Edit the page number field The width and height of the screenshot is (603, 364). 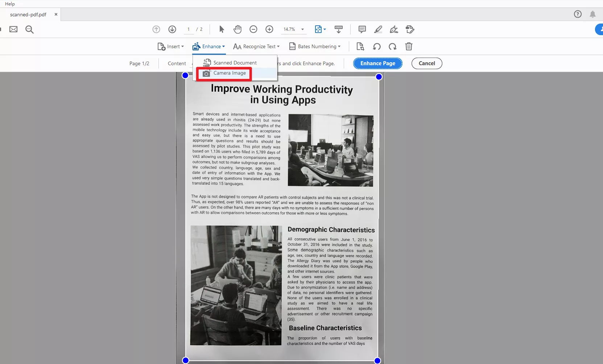click(189, 29)
